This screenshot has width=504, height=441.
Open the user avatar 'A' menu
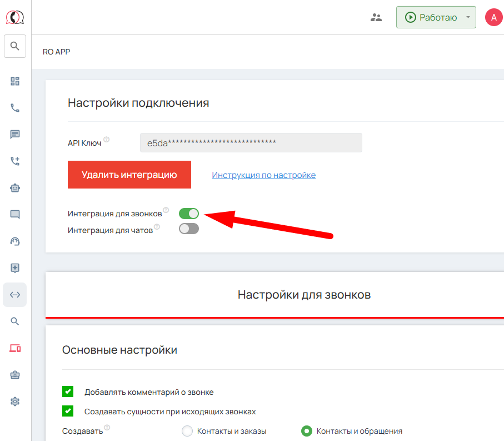pos(493,18)
